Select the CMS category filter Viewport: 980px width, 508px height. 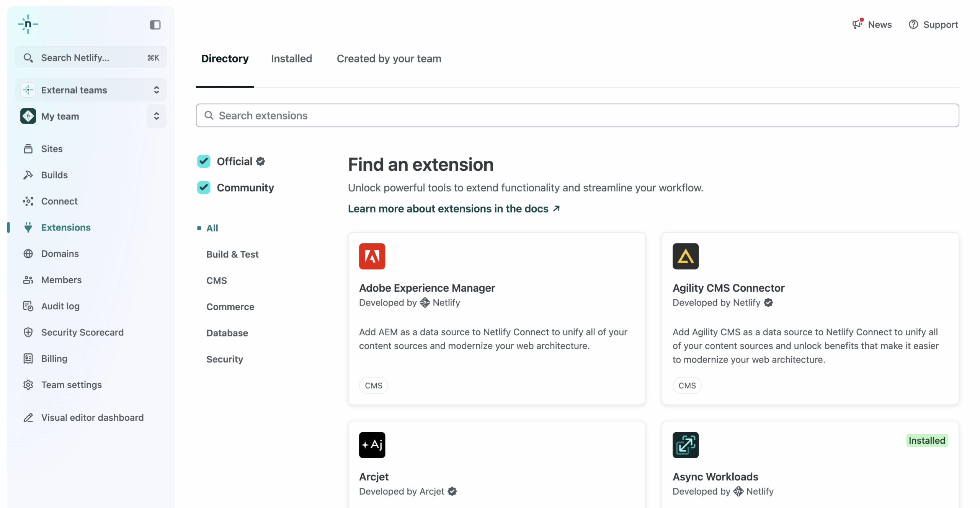pyautogui.click(x=216, y=281)
